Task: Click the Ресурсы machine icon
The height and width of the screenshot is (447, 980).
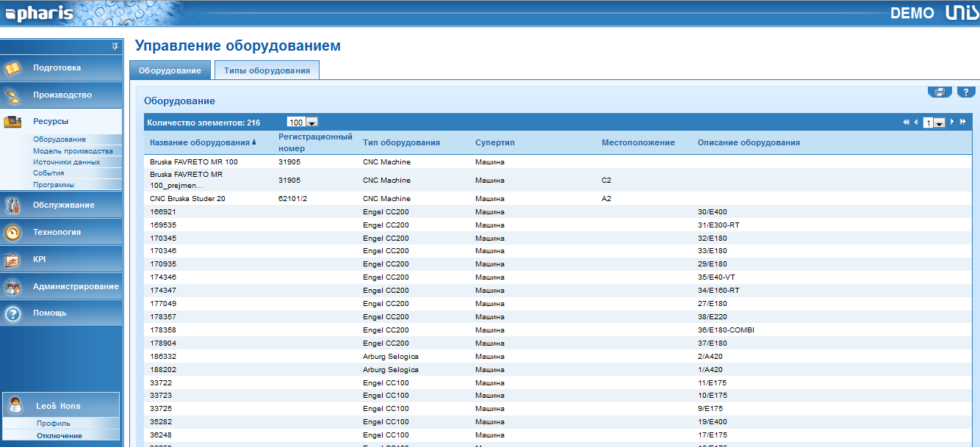Action: 12,122
